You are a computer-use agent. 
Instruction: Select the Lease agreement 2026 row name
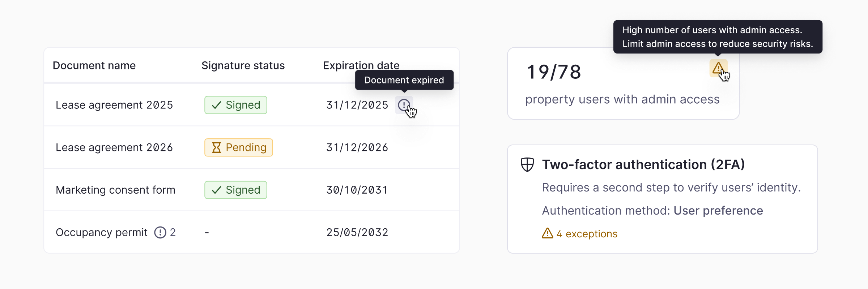click(x=114, y=147)
